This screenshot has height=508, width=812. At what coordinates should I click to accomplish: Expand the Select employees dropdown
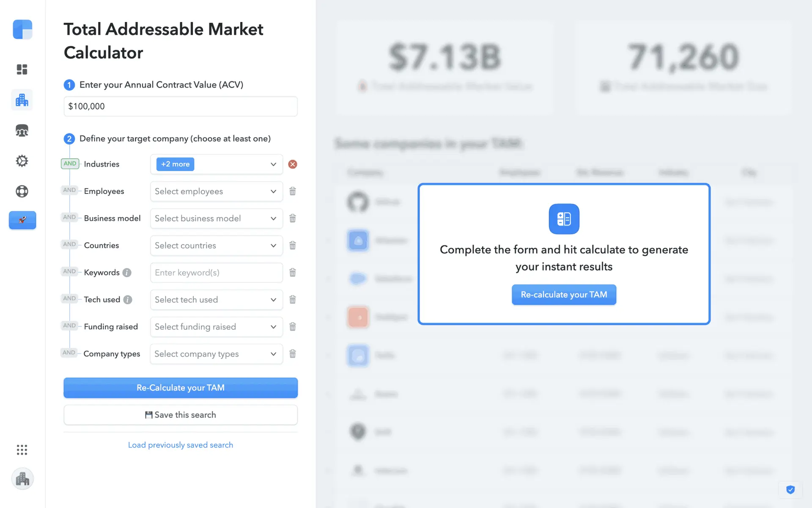[x=216, y=191]
